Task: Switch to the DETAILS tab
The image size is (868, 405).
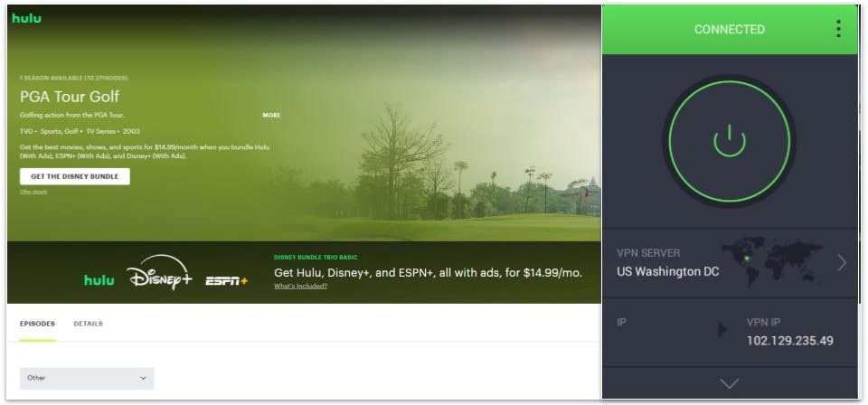Action: pyautogui.click(x=88, y=324)
